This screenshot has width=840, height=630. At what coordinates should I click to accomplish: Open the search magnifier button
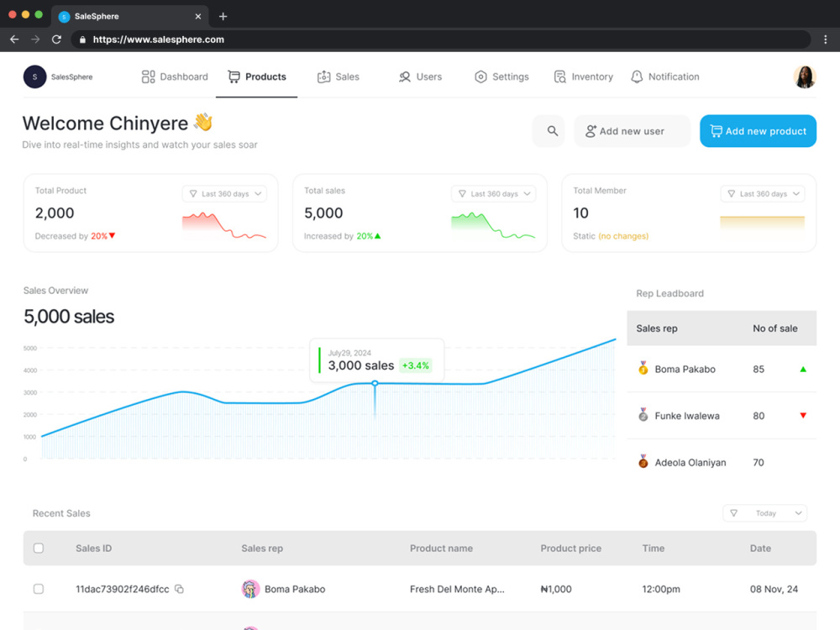click(549, 131)
